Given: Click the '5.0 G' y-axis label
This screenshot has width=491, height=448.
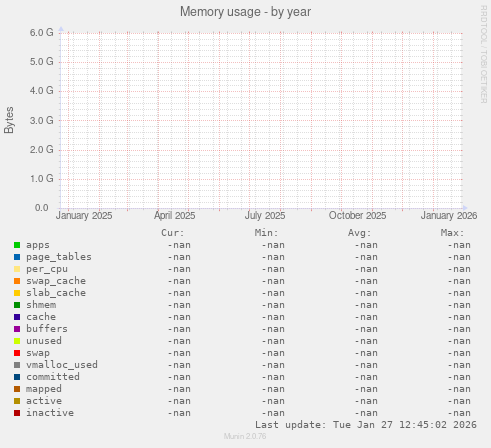Looking at the screenshot, I should pyautogui.click(x=42, y=62).
